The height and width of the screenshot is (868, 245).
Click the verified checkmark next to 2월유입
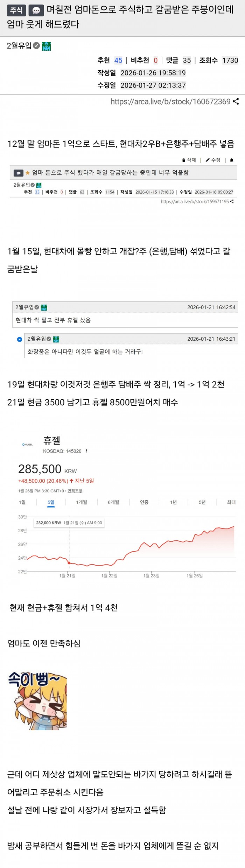(x=36, y=46)
